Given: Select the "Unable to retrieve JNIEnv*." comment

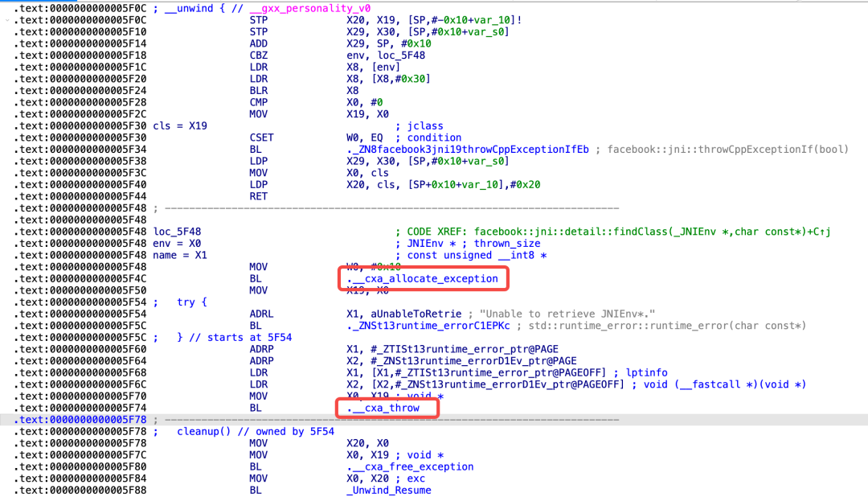Looking at the screenshot, I should (567, 314).
